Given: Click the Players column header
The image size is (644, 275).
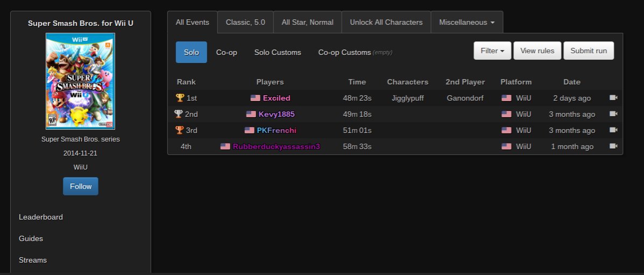Looking at the screenshot, I should coord(270,82).
